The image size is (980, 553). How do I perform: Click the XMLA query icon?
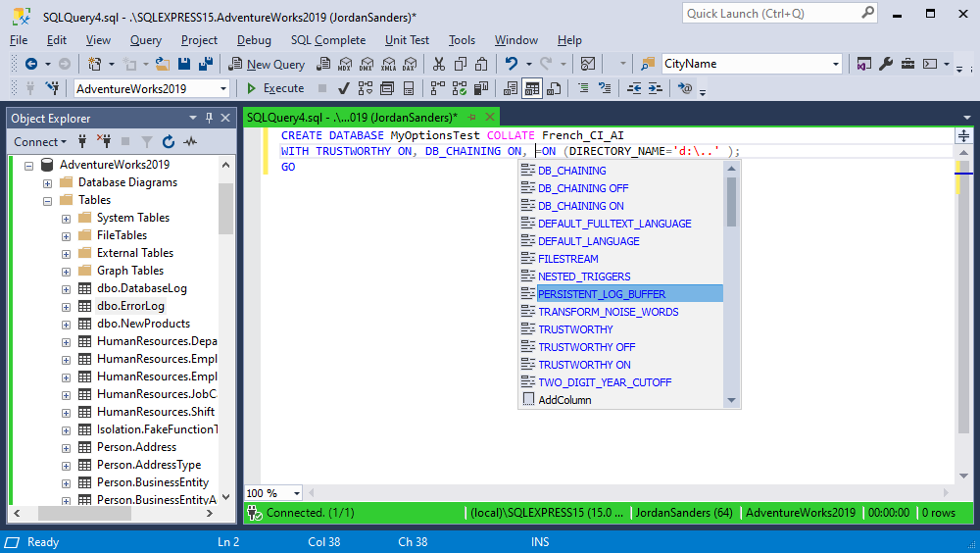388,64
